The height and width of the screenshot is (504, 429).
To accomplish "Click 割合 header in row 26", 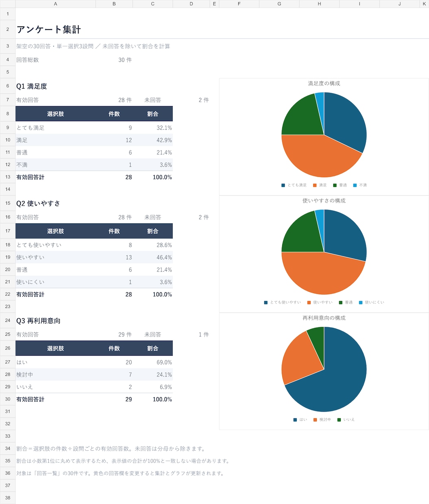I will [x=152, y=348].
